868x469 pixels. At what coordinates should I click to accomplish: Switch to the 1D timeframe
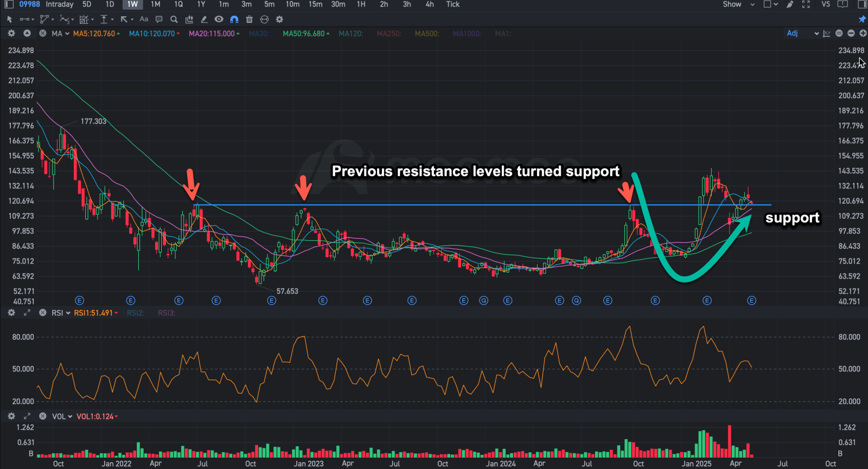(110, 4)
